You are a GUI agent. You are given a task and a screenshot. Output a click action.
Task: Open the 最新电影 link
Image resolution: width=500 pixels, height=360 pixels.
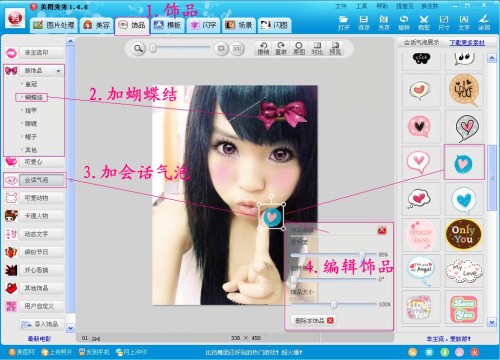pyautogui.click(x=39, y=339)
